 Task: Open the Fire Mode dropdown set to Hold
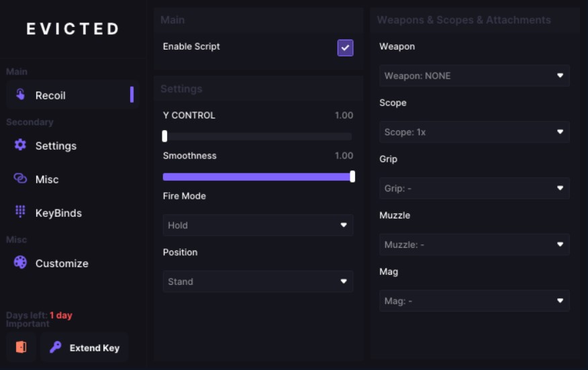pos(258,226)
